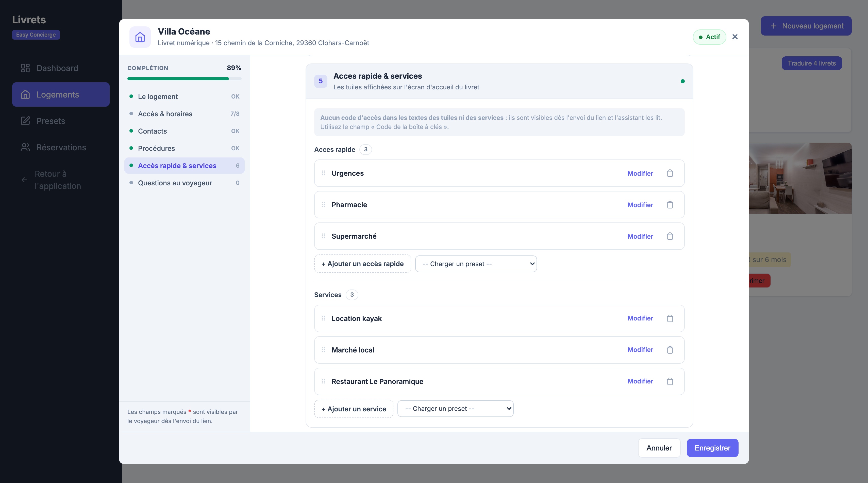The height and width of the screenshot is (483, 868).
Task: Open quick access Charger un preset dropdown
Action: 476,264
